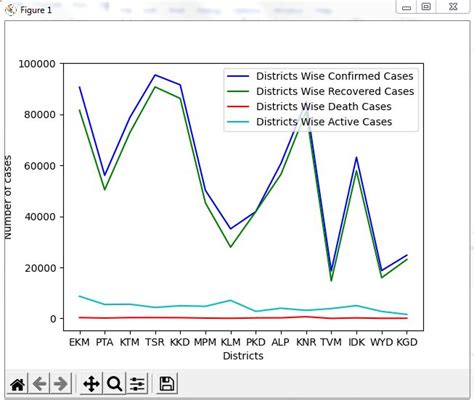Click the blue line sample in the legend
This screenshot has width=474, height=400.
pyautogui.click(x=238, y=76)
